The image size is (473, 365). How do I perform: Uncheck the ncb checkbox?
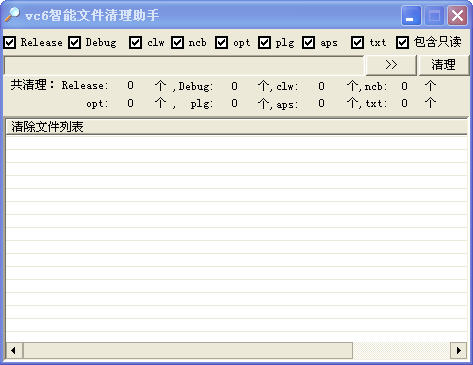pos(177,43)
